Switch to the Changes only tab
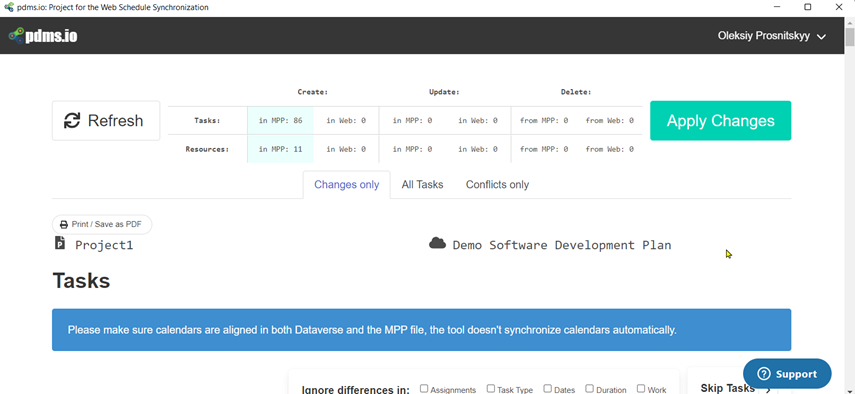The height and width of the screenshot is (394, 855). (346, 185)
